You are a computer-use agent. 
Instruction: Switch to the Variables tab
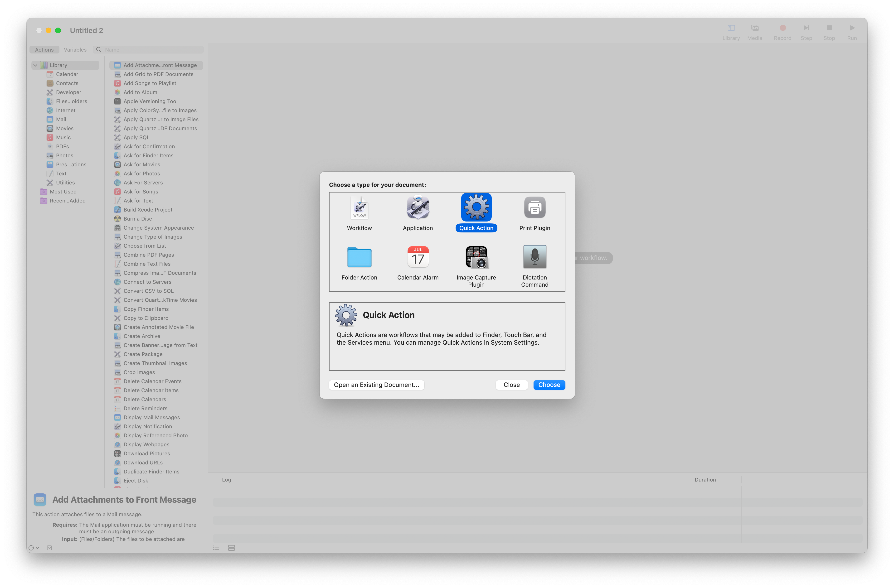pyautogui.click(x=75, y=50)
